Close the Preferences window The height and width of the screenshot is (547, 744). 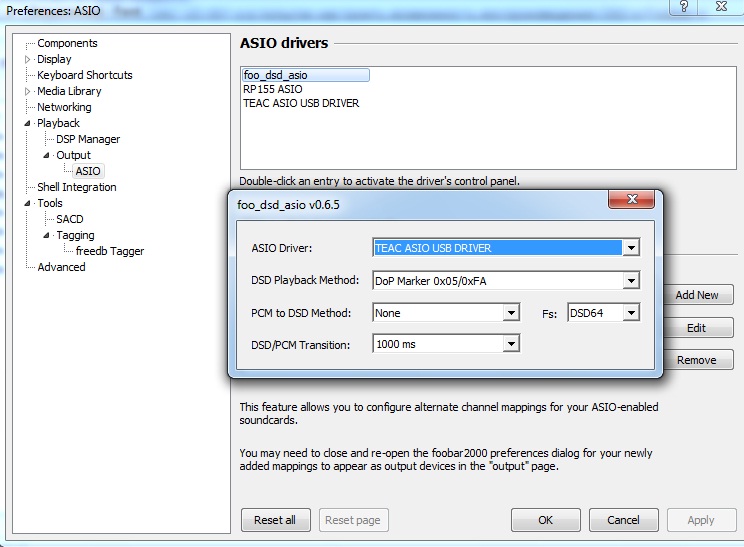(722, 7)
